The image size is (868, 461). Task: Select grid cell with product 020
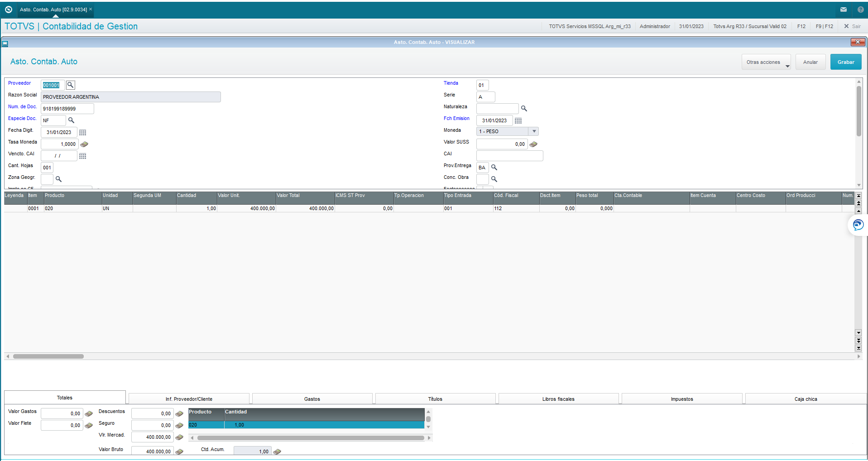pos(73,208)
